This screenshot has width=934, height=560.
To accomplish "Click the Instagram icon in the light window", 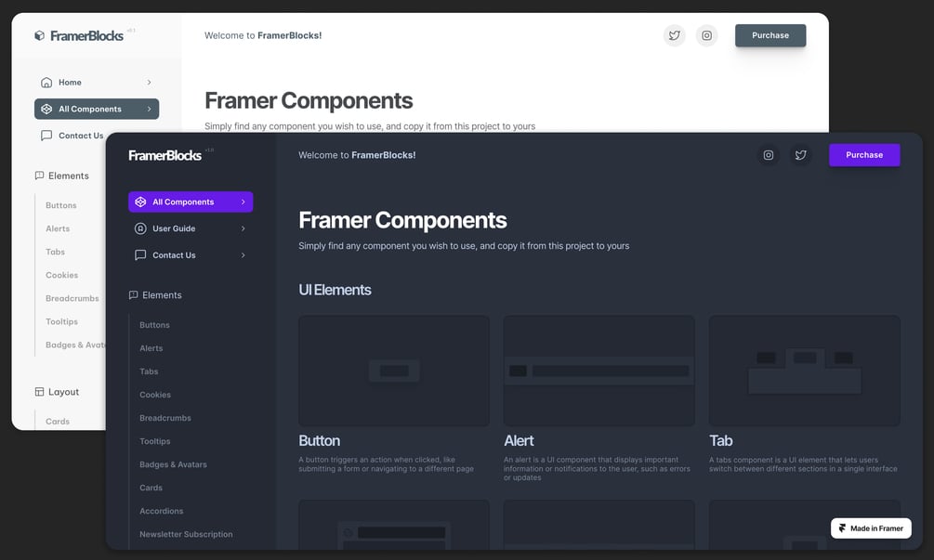I will pyautogui.click(x=706, y=35).
